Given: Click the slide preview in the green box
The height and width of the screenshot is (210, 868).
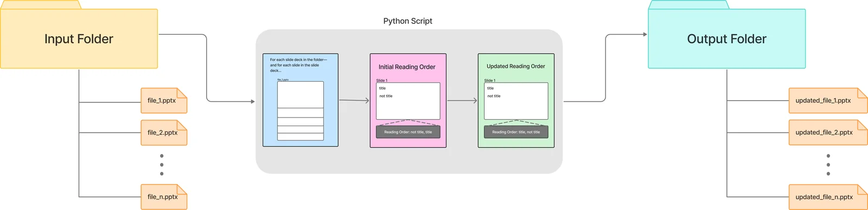Looking at the screenshot, I should point(516,101).
